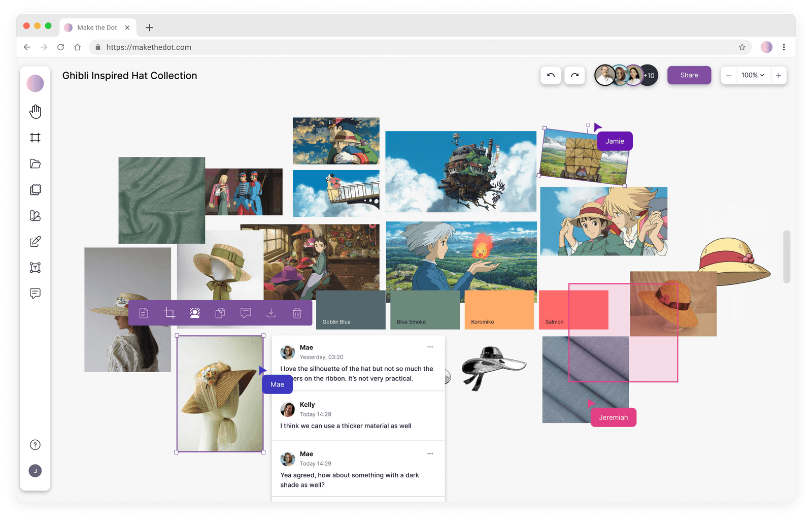The width and height of the screenshot is (812, 520).
Task: Select the Hand pan tool
Action: click(x=35, y=112)
